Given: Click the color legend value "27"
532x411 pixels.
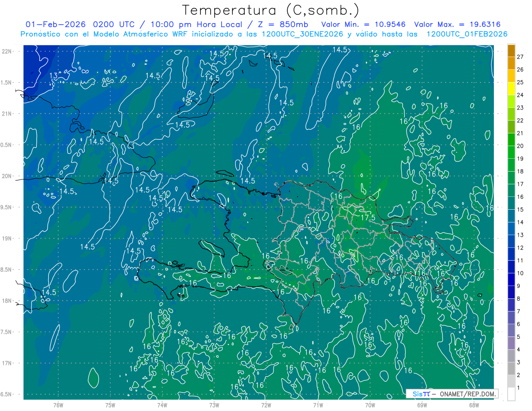Looking at the screenshot, I should [520, 57].
